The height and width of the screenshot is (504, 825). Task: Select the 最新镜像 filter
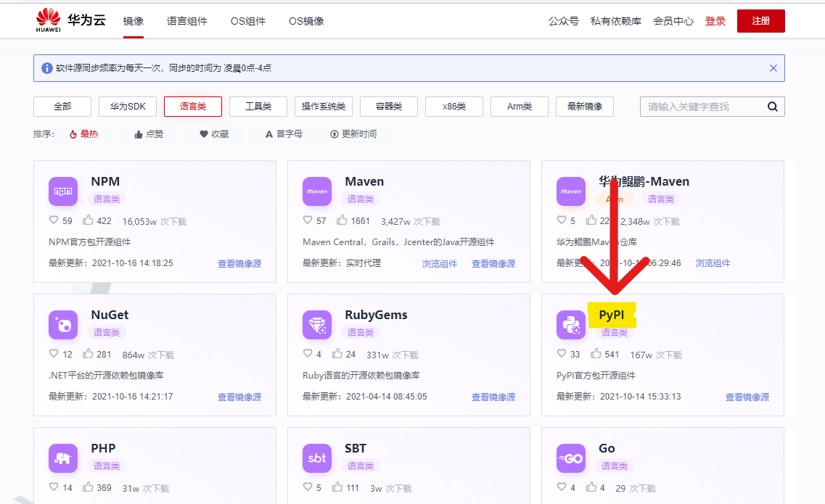pyautogui.click(x=585, y=107)
